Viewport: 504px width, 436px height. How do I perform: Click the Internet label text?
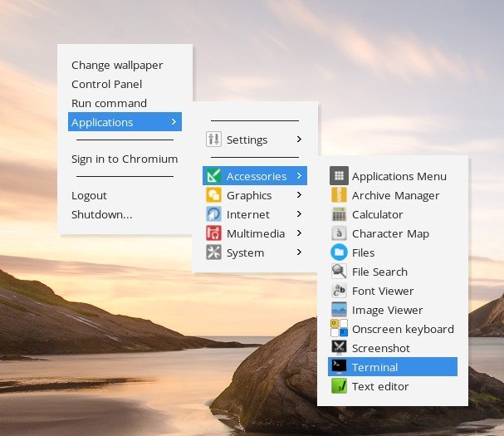pyautogui.click(x=247, y=214)
